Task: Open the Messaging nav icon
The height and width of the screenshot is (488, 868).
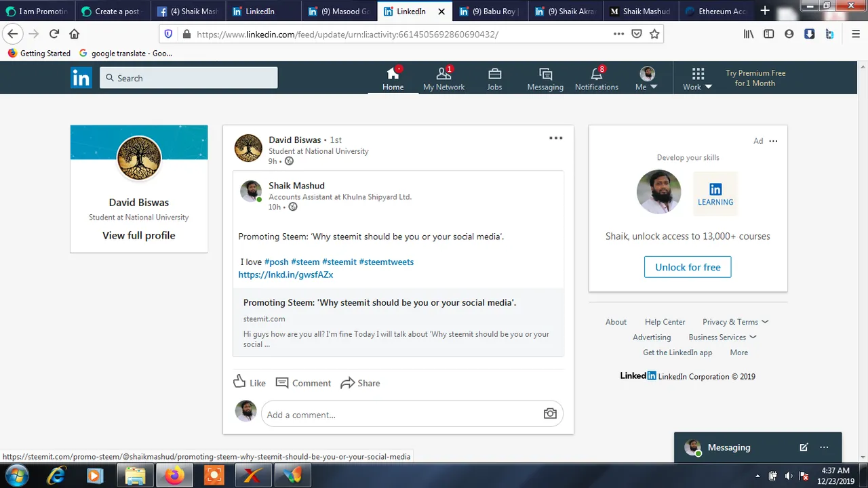Action: pos(545,74)
